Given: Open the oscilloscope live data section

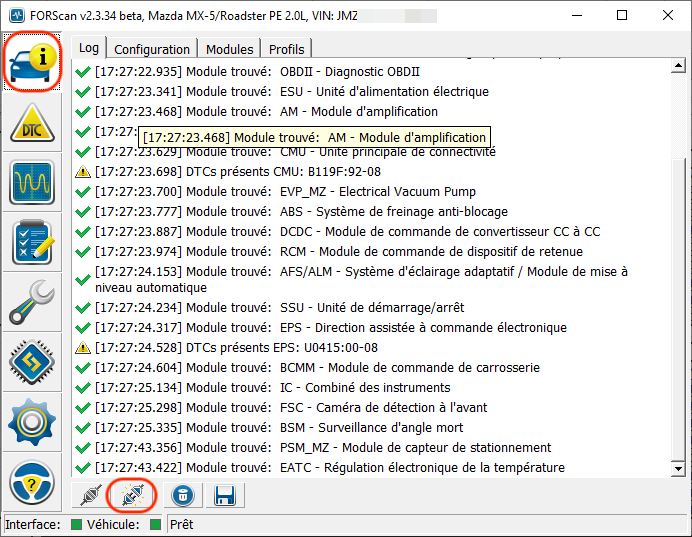Looking at the screenshot, I should click(32, 182).
